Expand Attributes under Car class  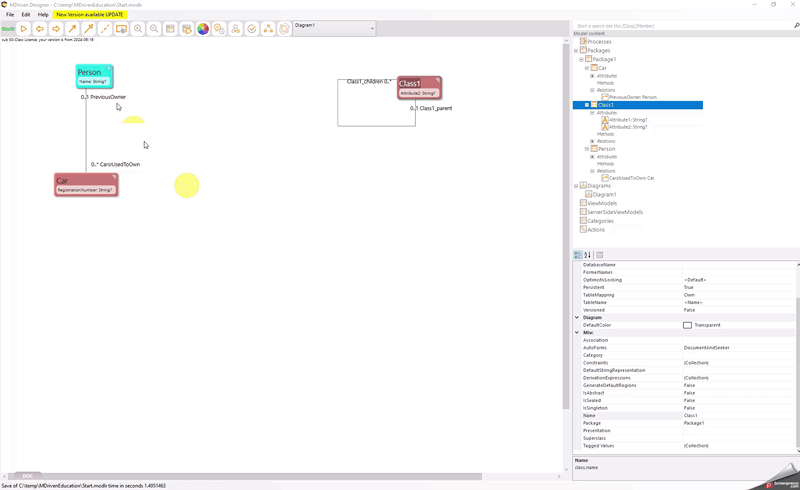(592, 76)
